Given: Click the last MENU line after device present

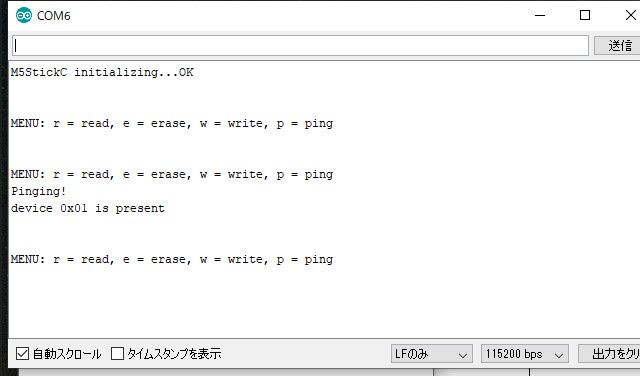Looking at the screenshot, I should coord(172,259).
